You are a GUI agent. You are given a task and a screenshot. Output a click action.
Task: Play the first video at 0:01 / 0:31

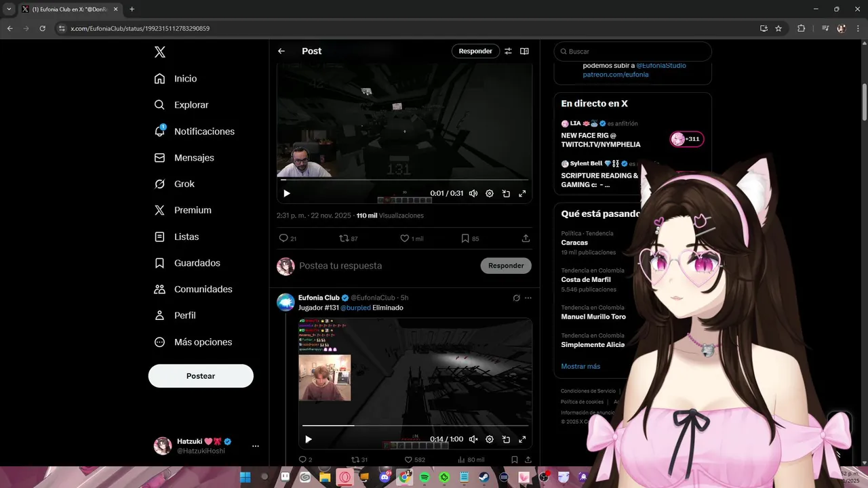pyautogui.click(x=287, y=193)
